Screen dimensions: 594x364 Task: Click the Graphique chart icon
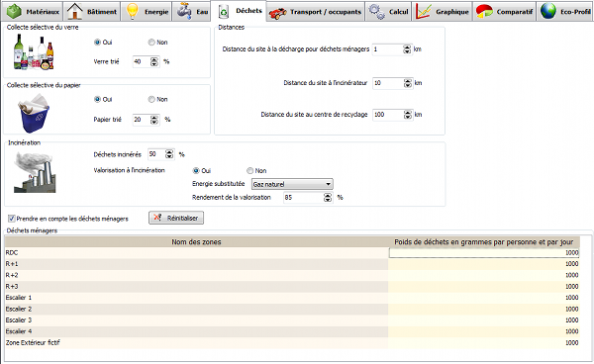(x=423, y=11)
